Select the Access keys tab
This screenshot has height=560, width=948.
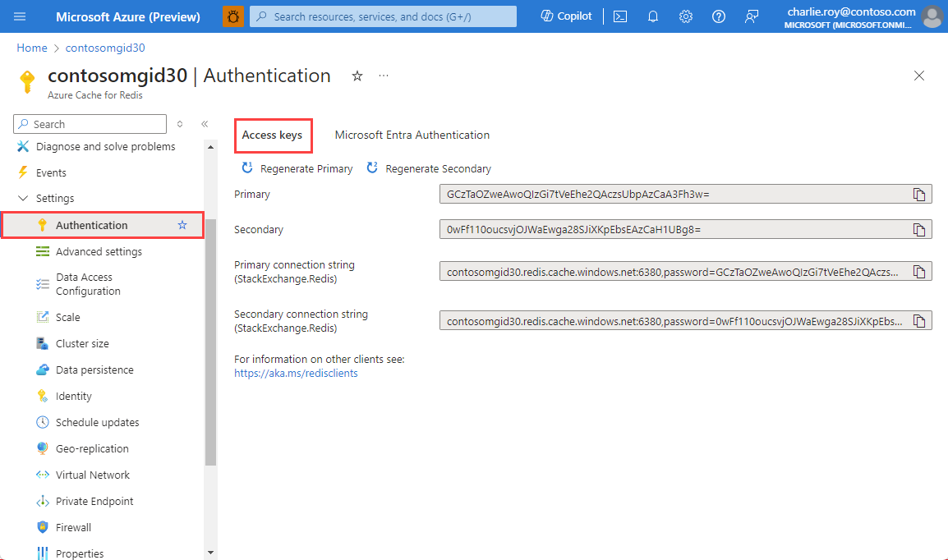click(x=273, y=135)
